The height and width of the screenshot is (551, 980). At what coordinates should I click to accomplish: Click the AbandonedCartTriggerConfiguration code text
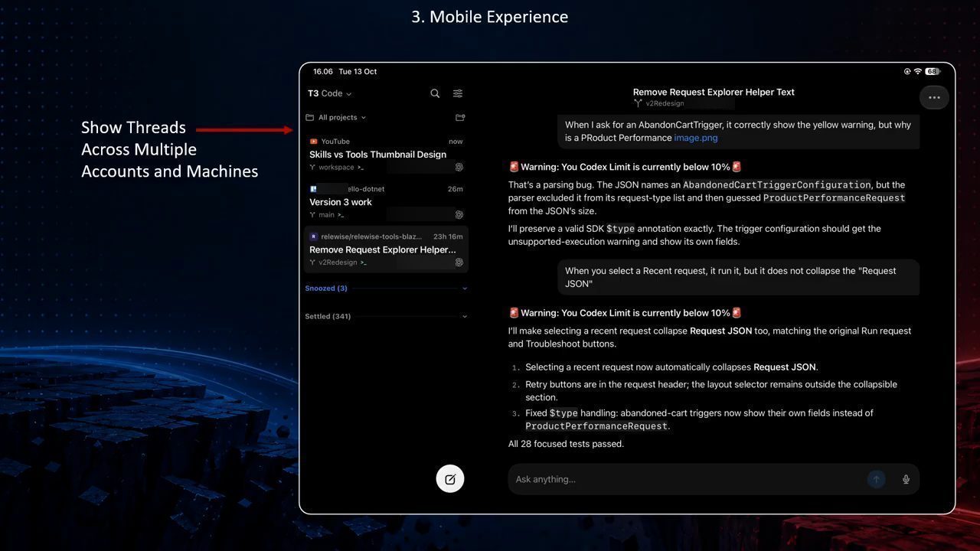tap(776, 184)
